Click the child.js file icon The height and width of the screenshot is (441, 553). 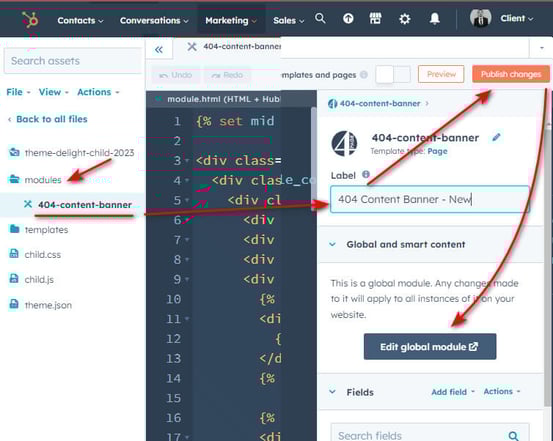point(14,279)
